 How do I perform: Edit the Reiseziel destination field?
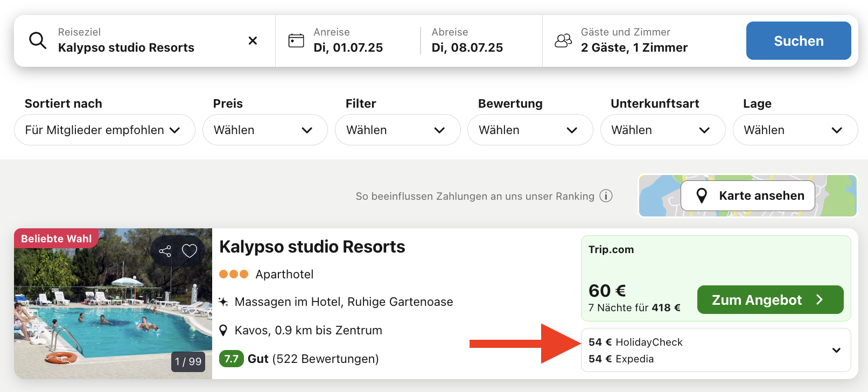144,41
